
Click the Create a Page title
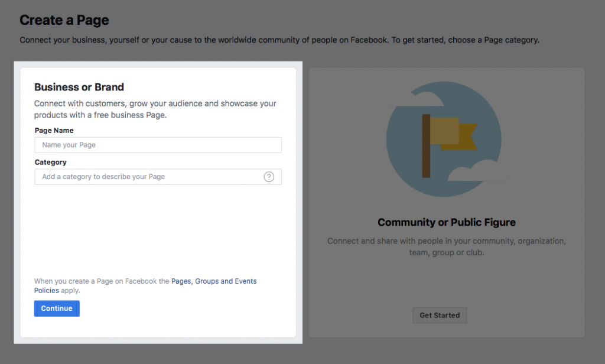point(64,20)
